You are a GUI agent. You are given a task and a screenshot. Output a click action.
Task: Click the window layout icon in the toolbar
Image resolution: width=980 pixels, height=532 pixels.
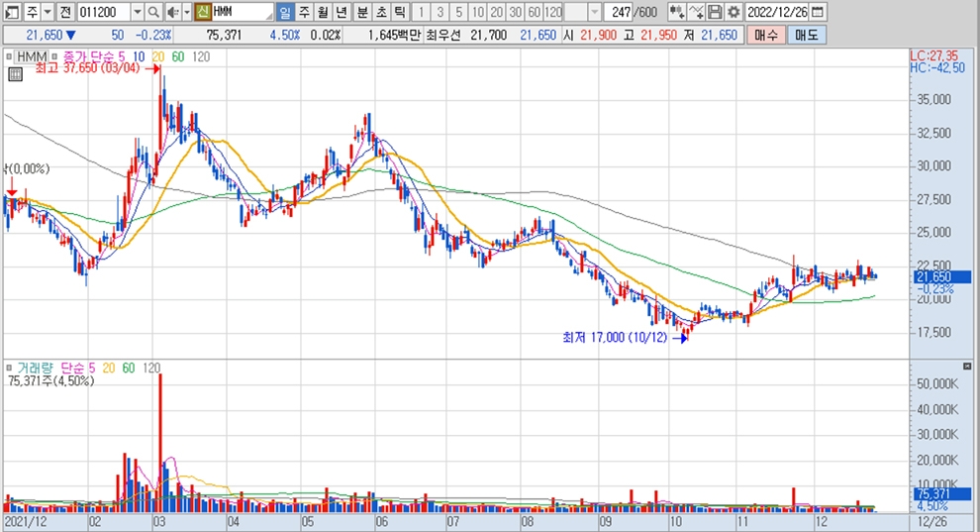(12, 11)
